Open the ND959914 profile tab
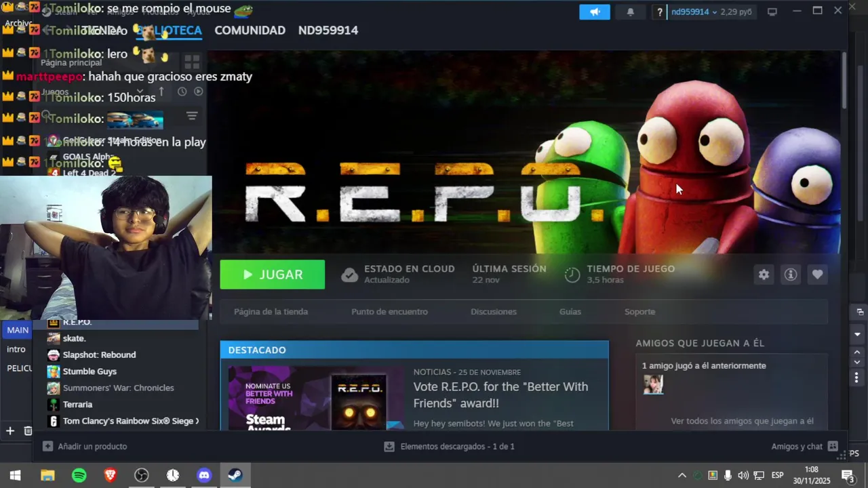Image resolution: width=868 pixels, height=488 pixels. point(328,30)
